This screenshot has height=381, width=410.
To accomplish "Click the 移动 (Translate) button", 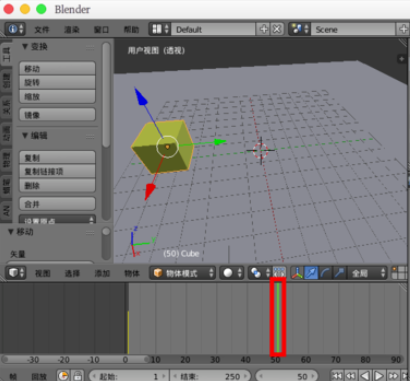I will point(57,68).
